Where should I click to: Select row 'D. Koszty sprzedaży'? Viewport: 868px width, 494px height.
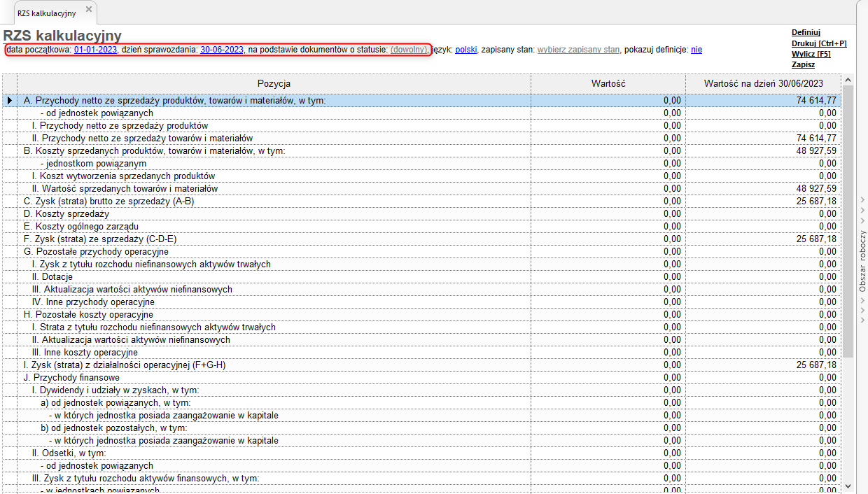coord(66,213)
